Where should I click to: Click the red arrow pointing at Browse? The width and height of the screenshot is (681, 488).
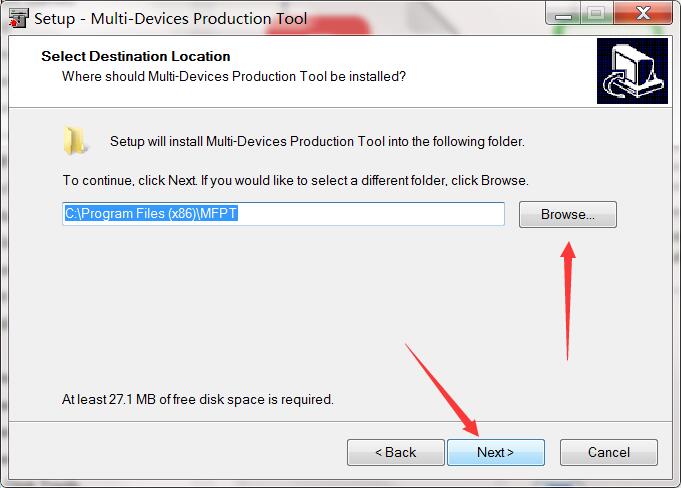pyautogui.click(x=568, y=300)
